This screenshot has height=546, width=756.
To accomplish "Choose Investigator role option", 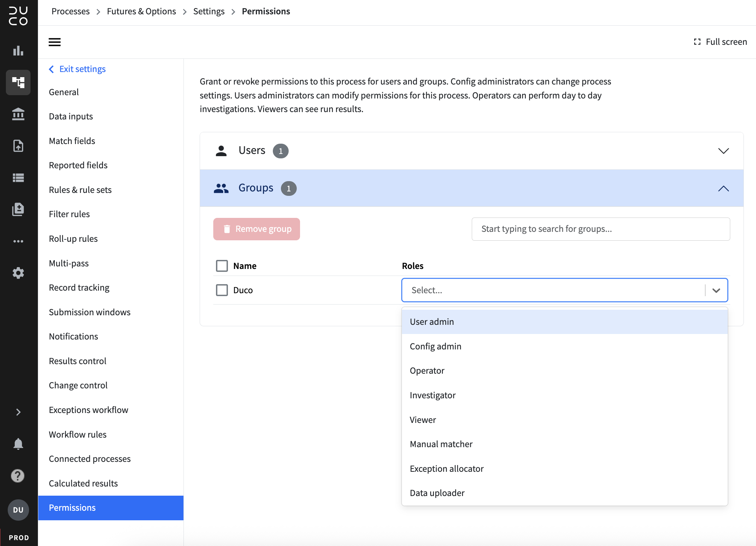I will (x=564, y=395).
